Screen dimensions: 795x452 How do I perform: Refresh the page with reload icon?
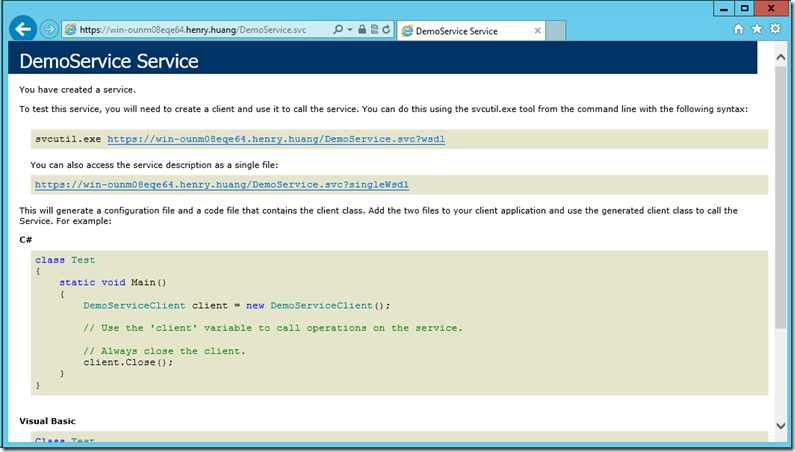coord(386,29)
